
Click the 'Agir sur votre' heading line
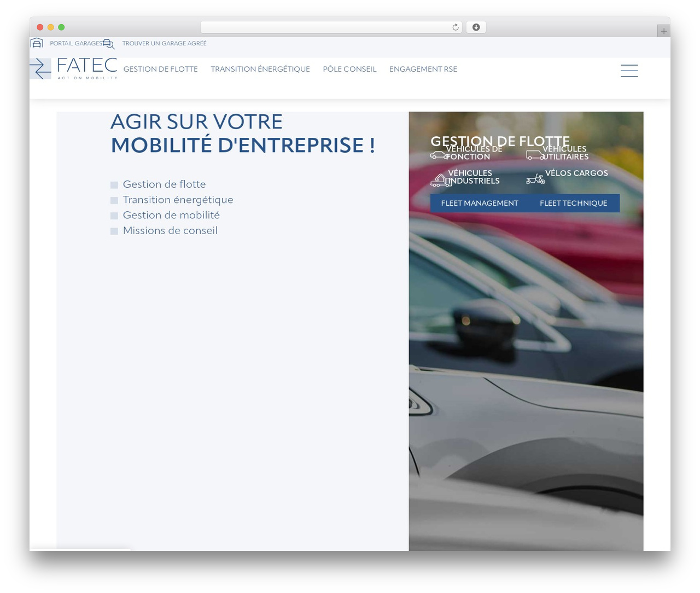tap(197, 121)
